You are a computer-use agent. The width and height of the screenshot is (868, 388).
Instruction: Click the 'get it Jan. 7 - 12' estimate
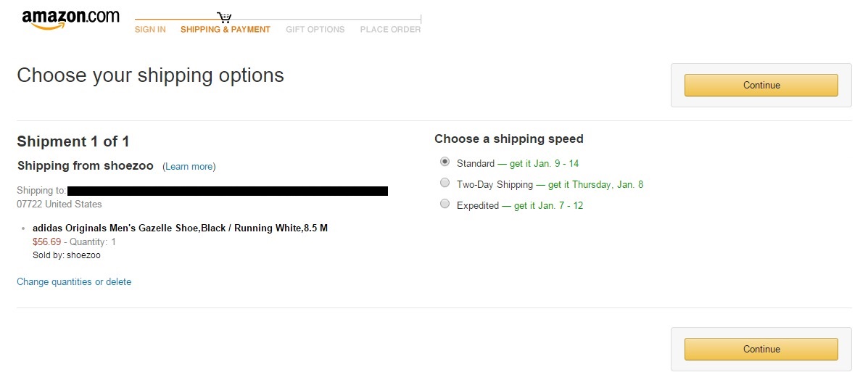click(547, 206)
